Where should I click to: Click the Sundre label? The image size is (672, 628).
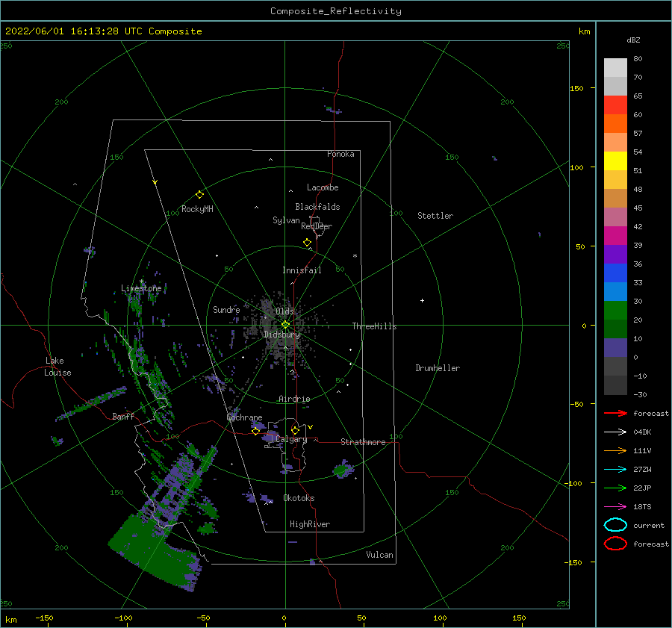pos(226,309)
